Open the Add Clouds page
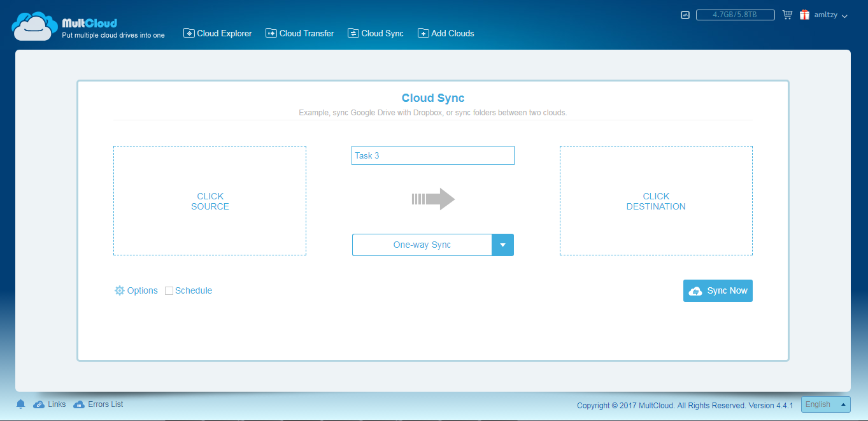 (x=446, y=33)
